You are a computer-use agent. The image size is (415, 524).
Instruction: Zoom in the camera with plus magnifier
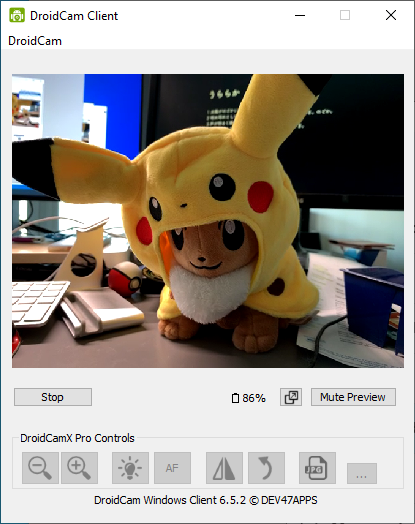pos(80,468)
